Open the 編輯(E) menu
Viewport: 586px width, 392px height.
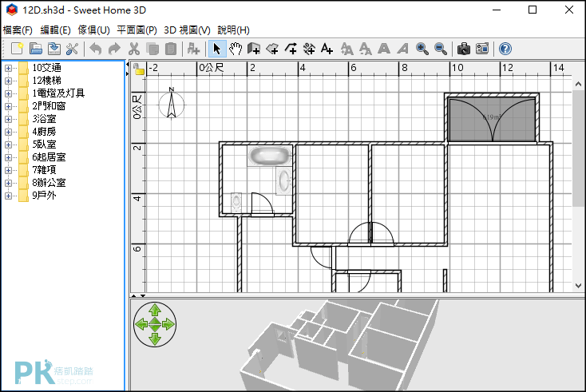click(55, 30)
